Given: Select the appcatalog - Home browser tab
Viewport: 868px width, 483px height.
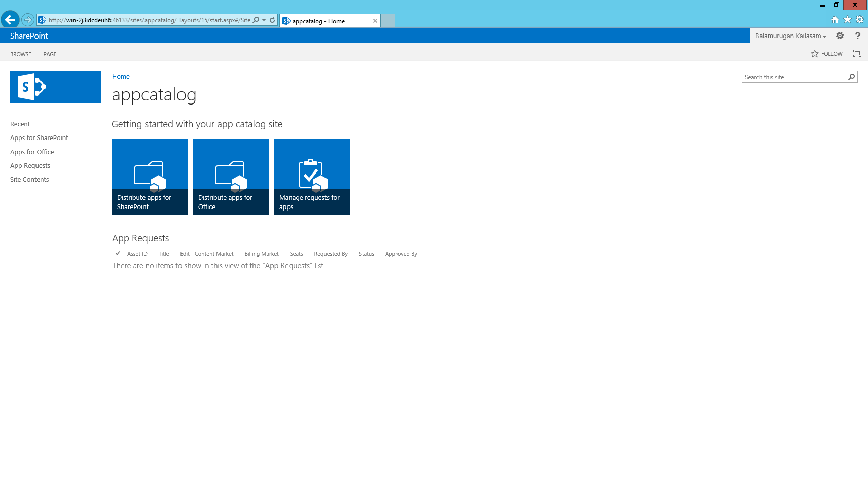Looking at the screenshot, I should [x=330, y=21].
